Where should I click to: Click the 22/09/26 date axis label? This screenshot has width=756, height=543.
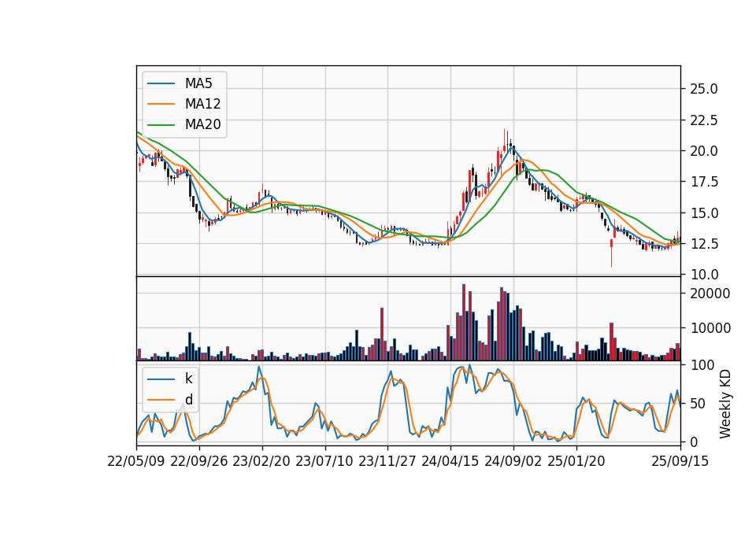coord(199,461)
